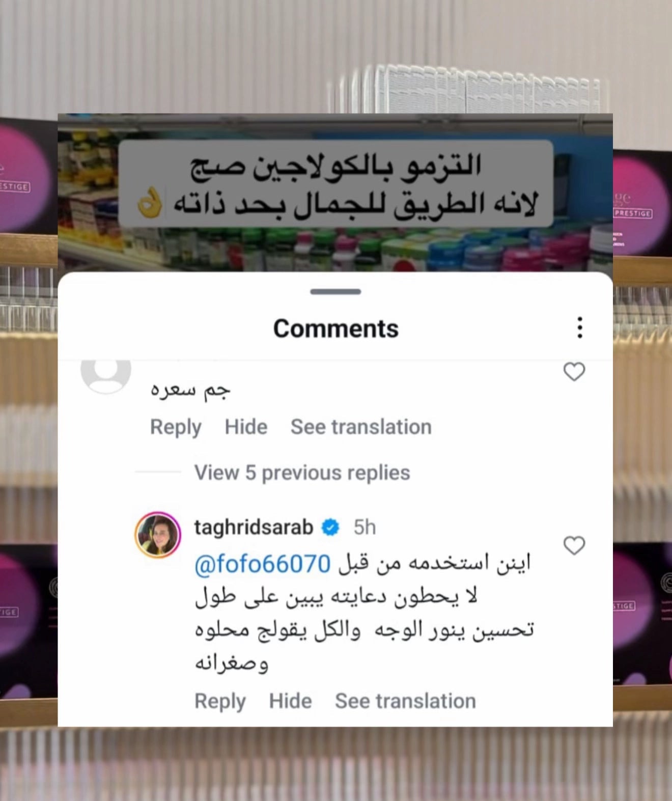This screenshot has height=801, width=672.
Task: Reply to taghridsarab's comment
Action: pos(220,701)
